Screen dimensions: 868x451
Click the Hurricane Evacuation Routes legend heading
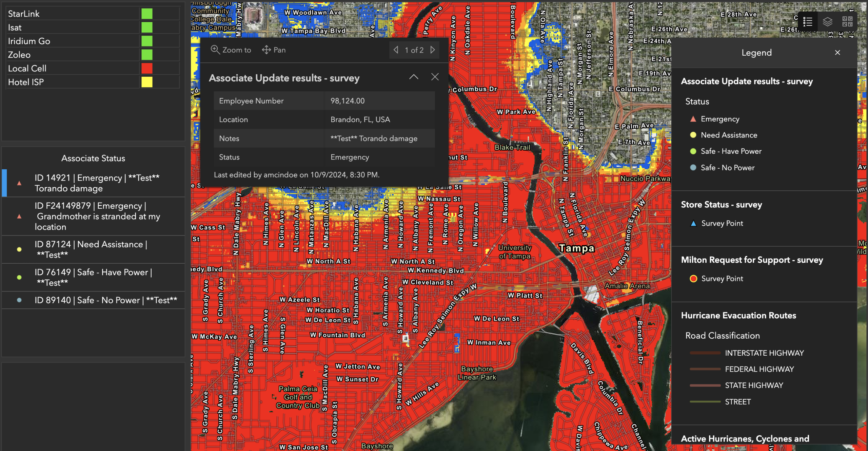tap(738, 315)
